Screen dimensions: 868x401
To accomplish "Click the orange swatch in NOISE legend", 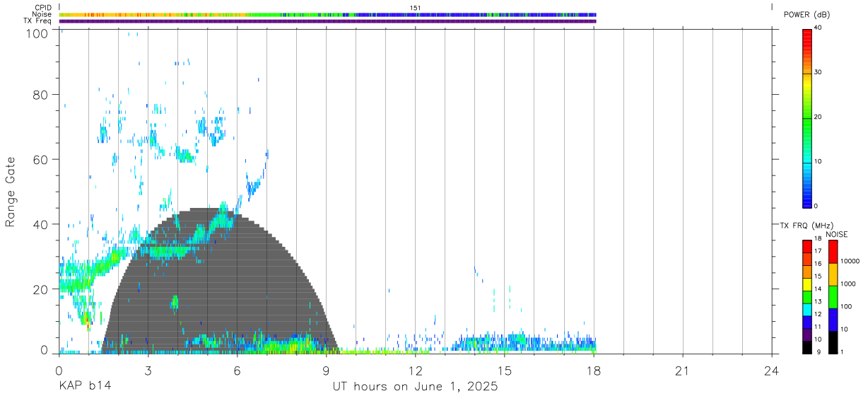I will 833,274.
